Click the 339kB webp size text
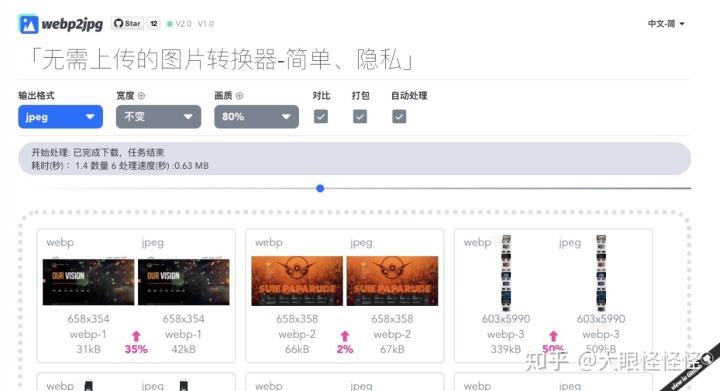720x391 pixels. tap(506, 349)
